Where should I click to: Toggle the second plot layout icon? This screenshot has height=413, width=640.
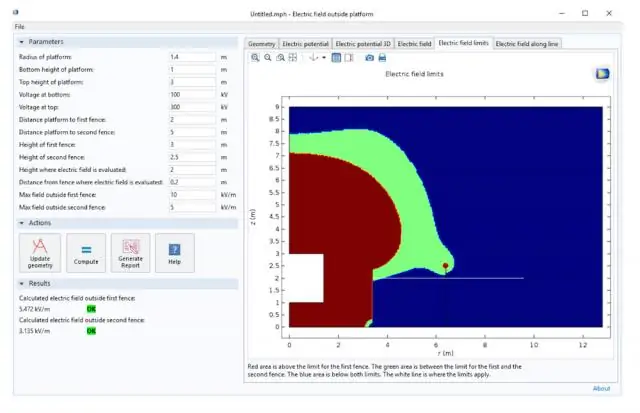pyautogui.click(x=349, y=58)
